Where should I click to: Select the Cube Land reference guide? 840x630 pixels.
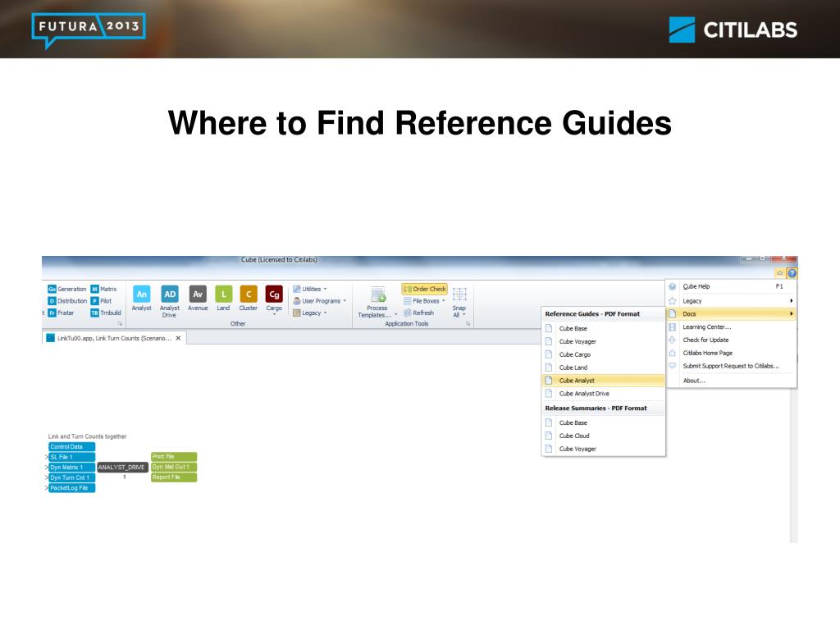pos(603,367)
